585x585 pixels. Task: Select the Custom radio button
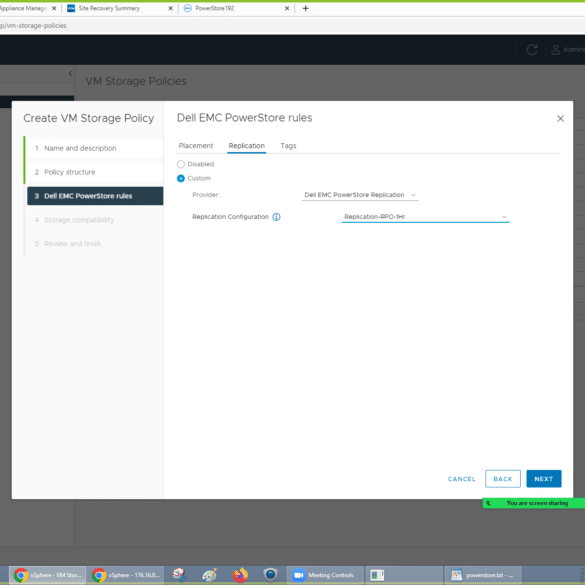(181, 178)
